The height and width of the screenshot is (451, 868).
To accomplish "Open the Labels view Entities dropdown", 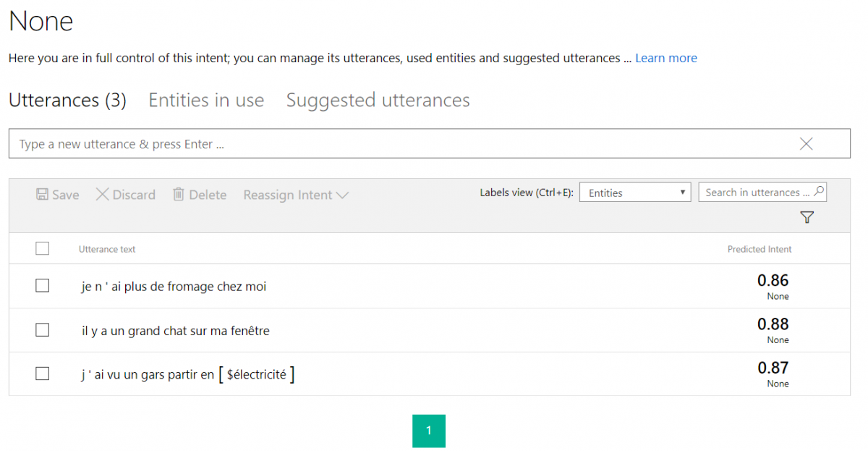I will [635, 193].
